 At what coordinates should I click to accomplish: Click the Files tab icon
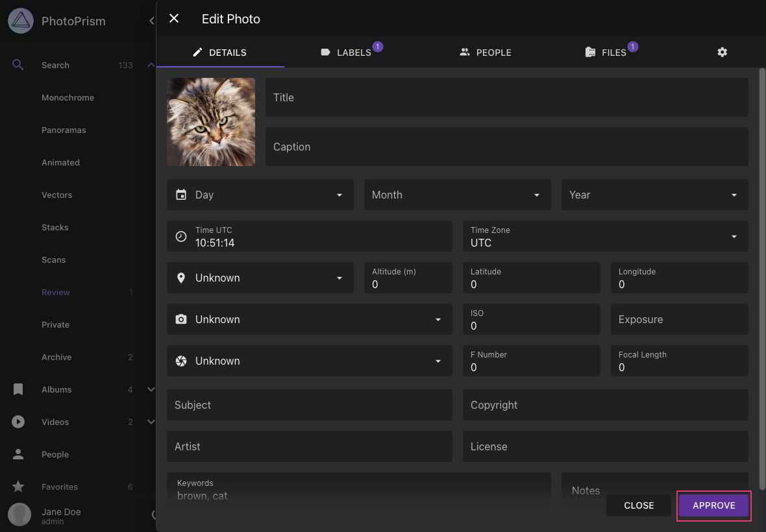point(590,52)
